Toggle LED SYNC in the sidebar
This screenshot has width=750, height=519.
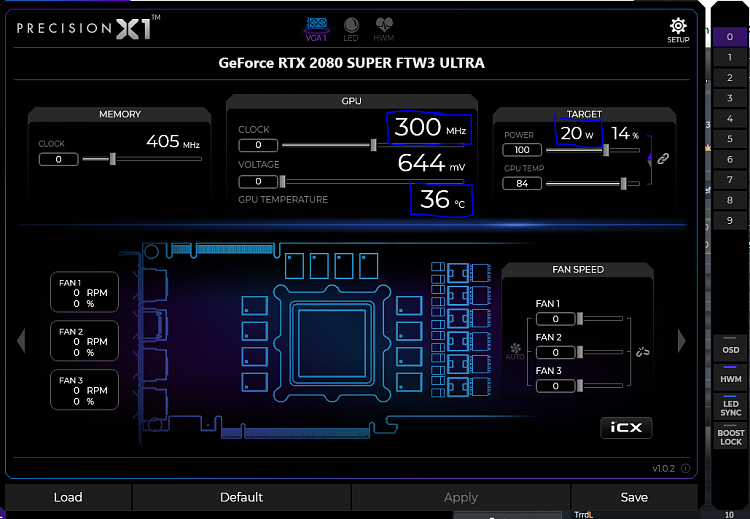(x=730, y=407)
